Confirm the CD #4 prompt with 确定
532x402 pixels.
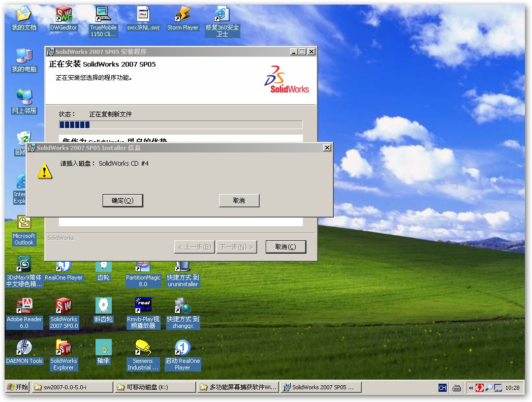pos(122,200)
